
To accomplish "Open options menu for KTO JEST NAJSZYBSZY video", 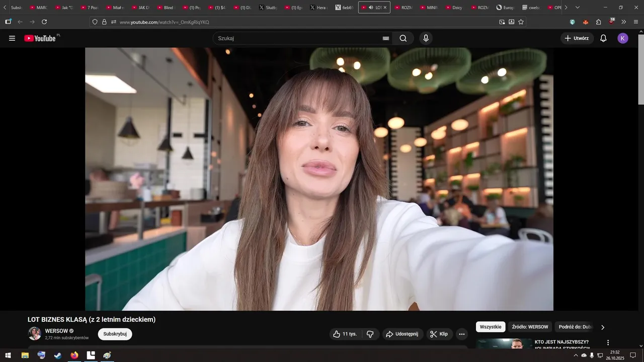I will pyautogui.click(x=608, y=342).
